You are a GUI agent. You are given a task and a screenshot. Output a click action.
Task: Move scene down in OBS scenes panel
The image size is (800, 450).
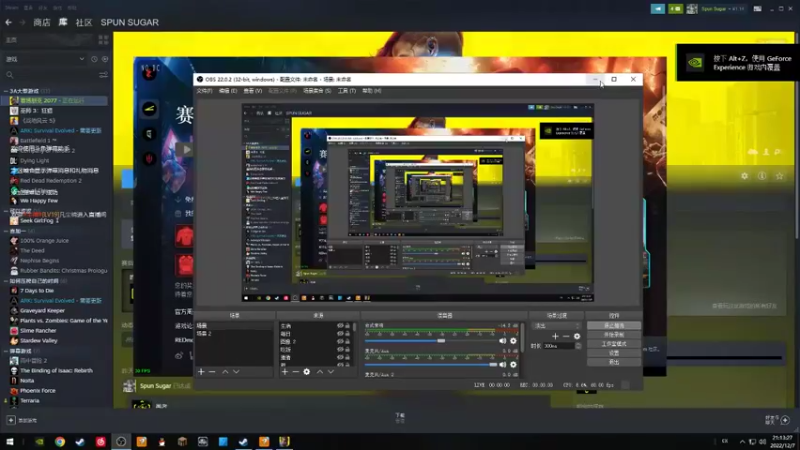click(236, 372)
